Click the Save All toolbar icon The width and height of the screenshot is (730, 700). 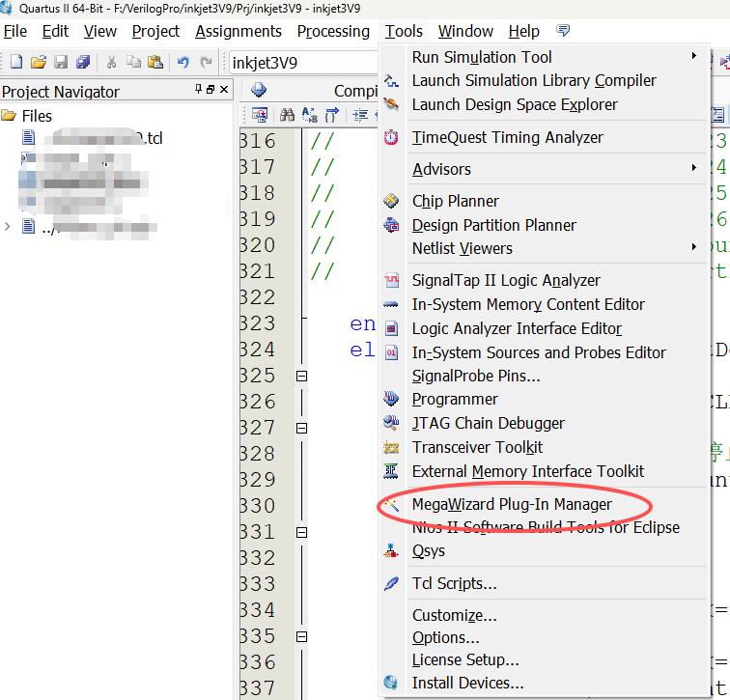(x=83, y=62)
